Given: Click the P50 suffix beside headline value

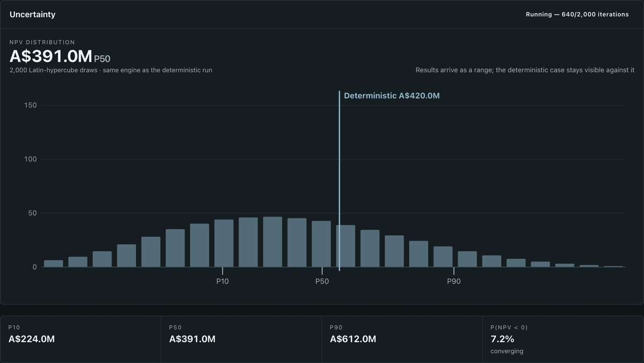Looking at the screenshot, I should point(103,59).
